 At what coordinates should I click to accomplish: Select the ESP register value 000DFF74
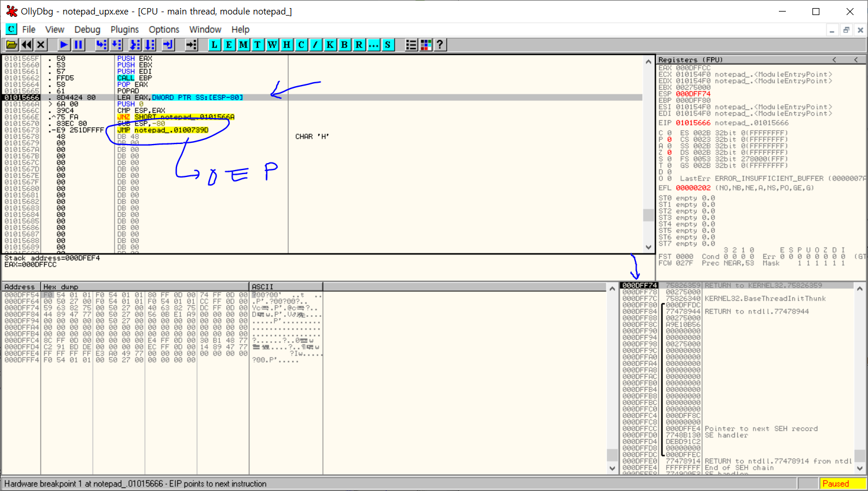click(693, 94)
